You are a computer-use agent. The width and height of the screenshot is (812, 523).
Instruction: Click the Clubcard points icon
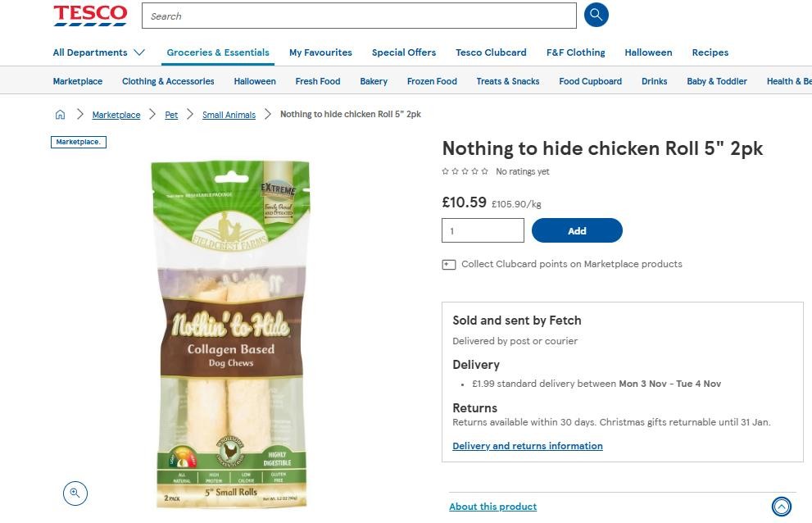448,264
